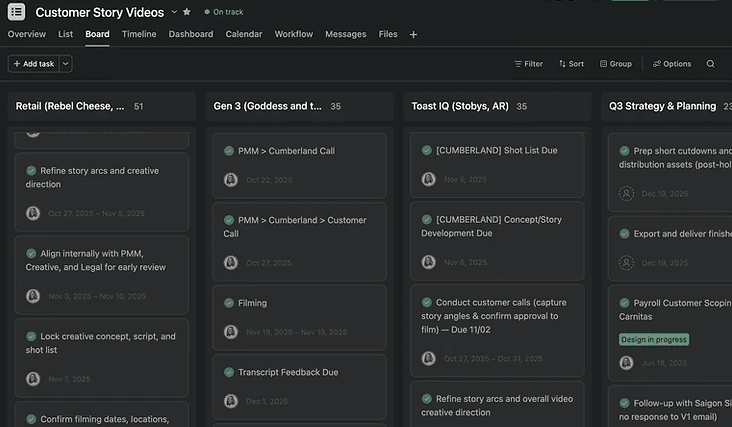Toggle completion of Prep short cutdowns task
This screenshot has height=427, width=732.
coord(624,151)
